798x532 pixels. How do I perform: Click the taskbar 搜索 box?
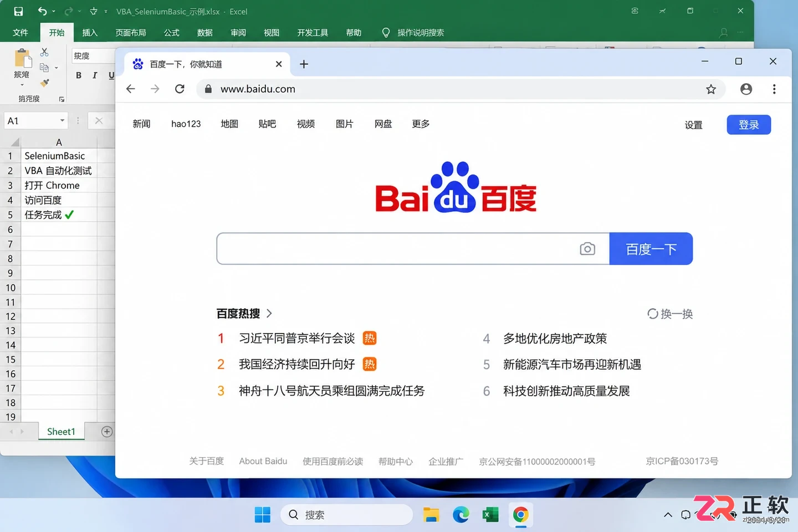pyautogui.click(x=347, y=515)
